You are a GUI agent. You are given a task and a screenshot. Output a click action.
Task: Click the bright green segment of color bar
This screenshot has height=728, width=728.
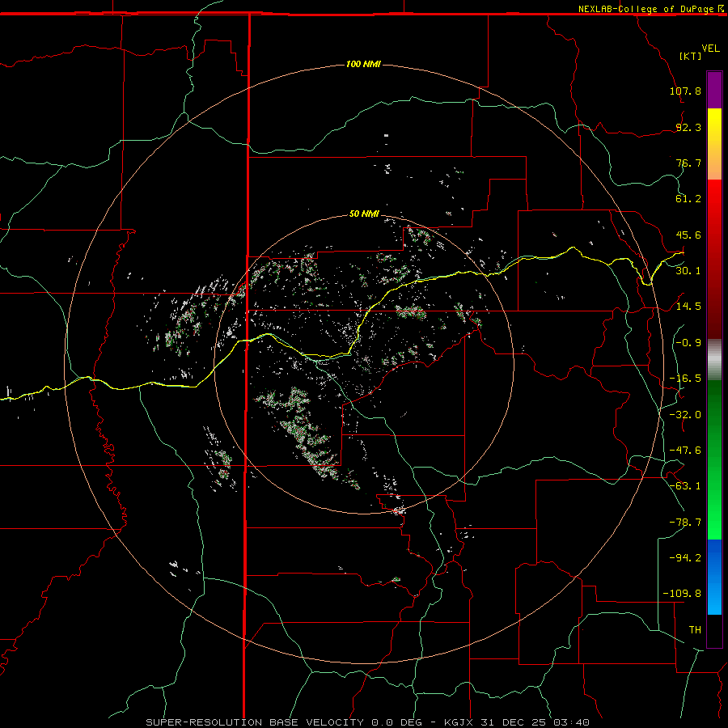714,459
